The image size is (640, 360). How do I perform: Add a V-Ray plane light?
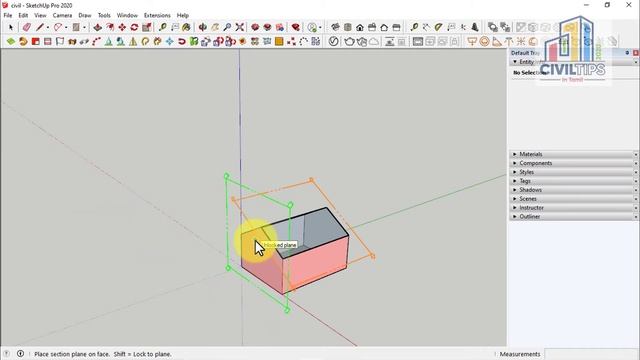click(x=472, y=41)
